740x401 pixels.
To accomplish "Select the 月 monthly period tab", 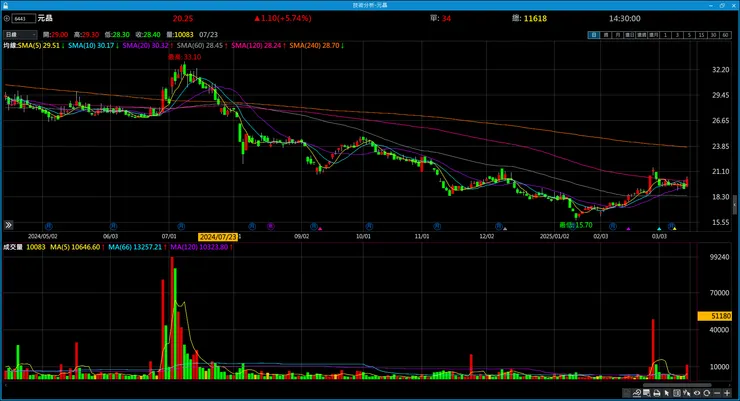I will pos(617,35).
